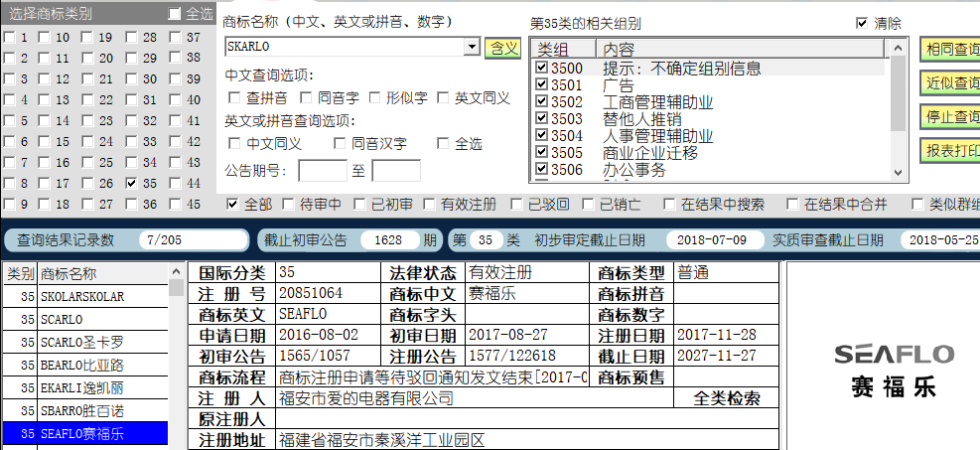The image size is (980, 450).
Task: Uncheck group 3503 替他人推销
Action: tap(542, 118)
